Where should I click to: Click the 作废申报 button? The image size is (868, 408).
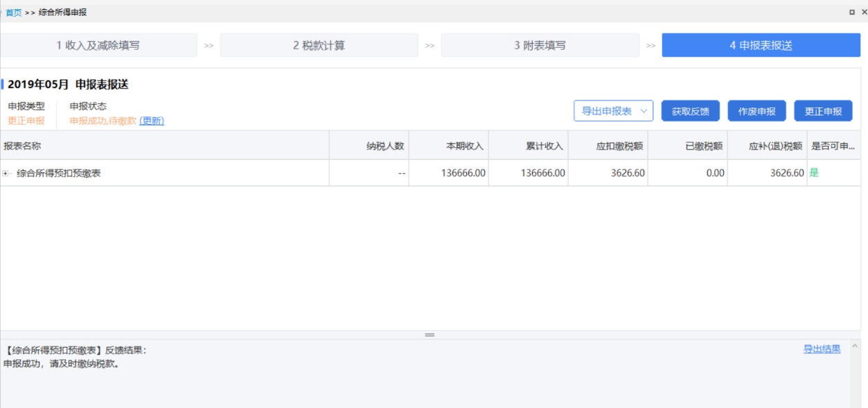(x=756, y=111)
